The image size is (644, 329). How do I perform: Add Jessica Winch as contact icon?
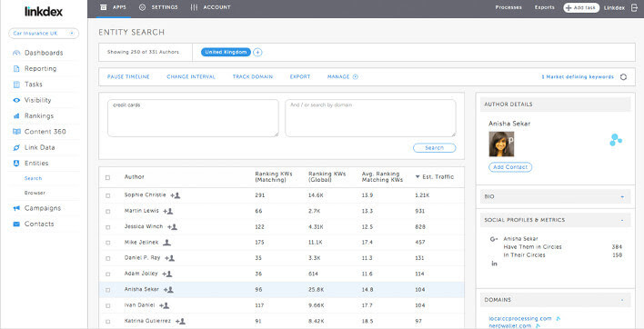[172, 226]
